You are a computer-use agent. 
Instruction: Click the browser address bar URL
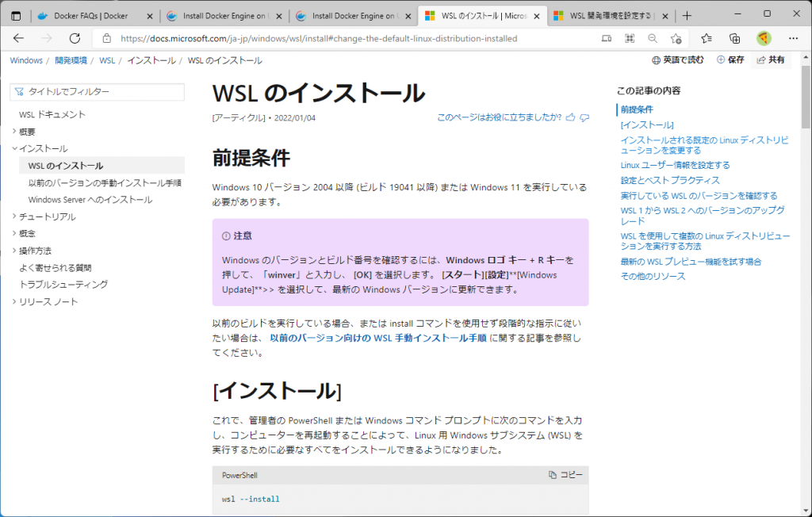pos(319,38)
